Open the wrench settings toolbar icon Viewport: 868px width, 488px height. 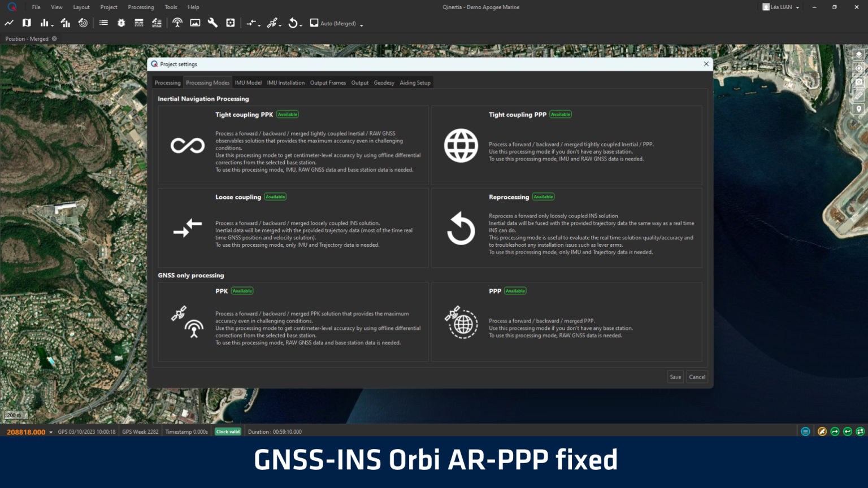[x=212, y=23]
